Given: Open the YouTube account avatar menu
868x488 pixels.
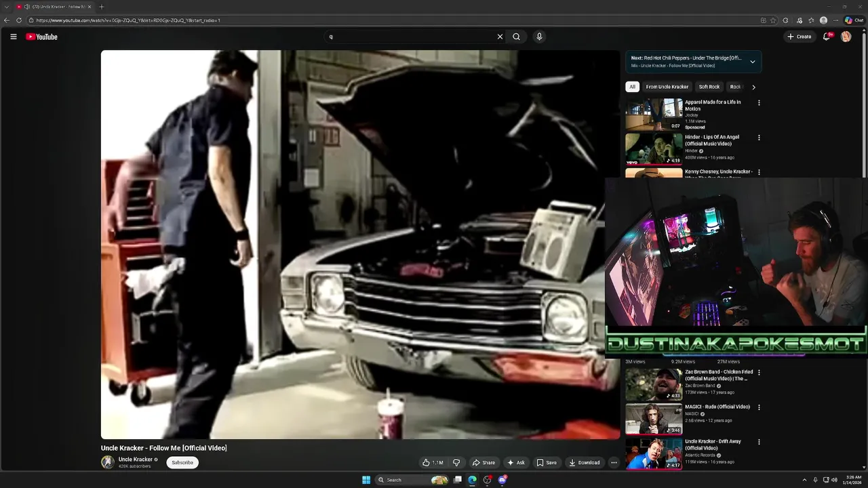Looking at the screenshot, I should (846, 37).
